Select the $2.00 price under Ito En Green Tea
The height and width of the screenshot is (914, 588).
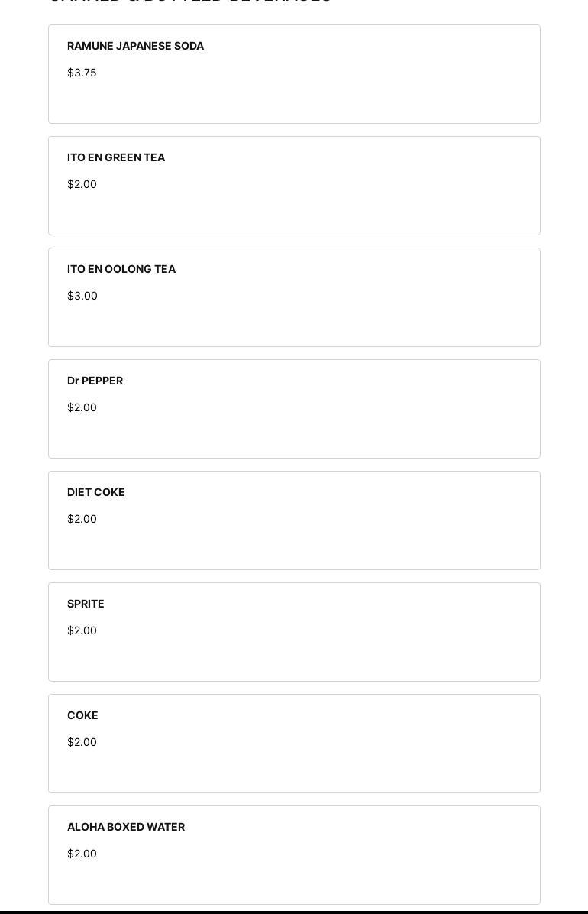[82, 184]
